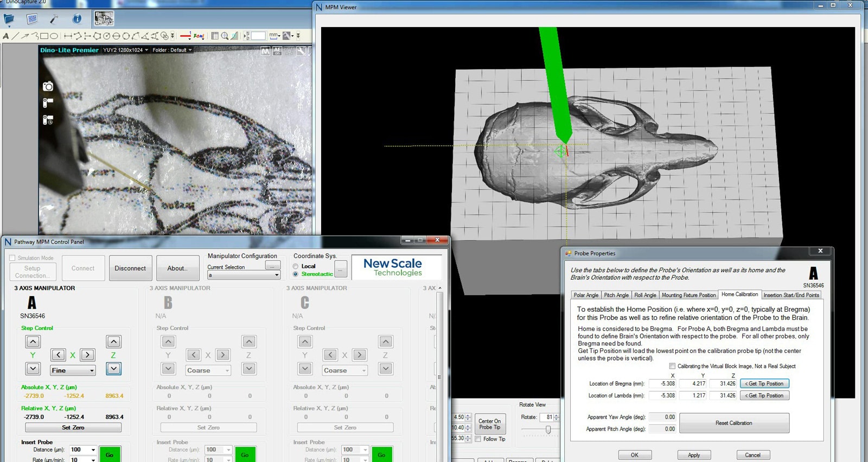Open the blue information icon

77,19
